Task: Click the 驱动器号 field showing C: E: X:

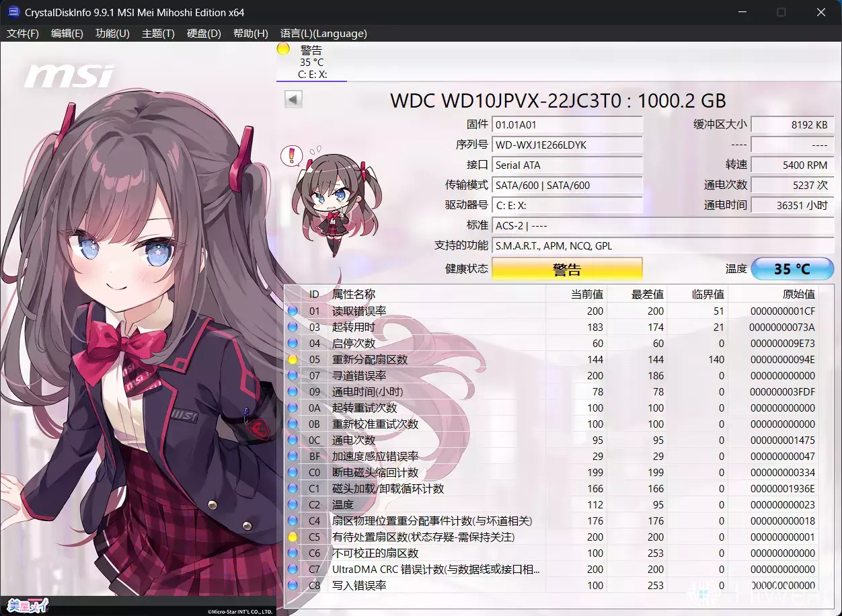Action: pos(568,205)
